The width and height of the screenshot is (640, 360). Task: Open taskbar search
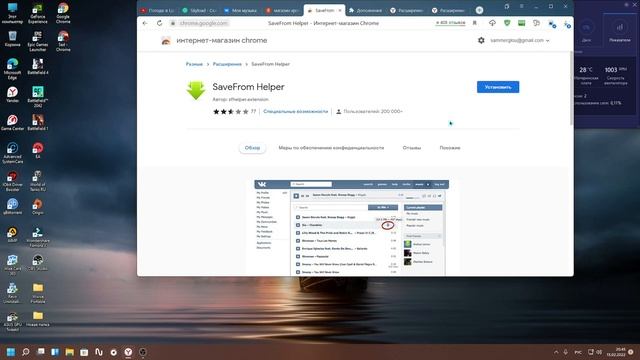(x=26, y=352)
